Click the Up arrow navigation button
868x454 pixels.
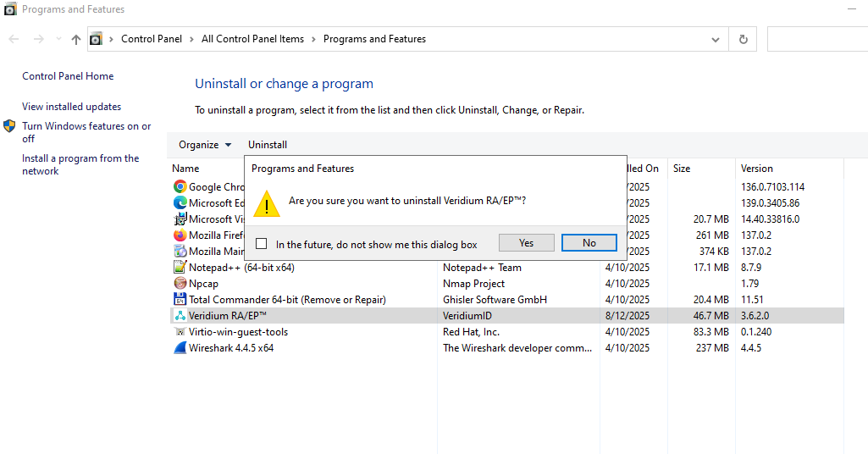point(76,39)
